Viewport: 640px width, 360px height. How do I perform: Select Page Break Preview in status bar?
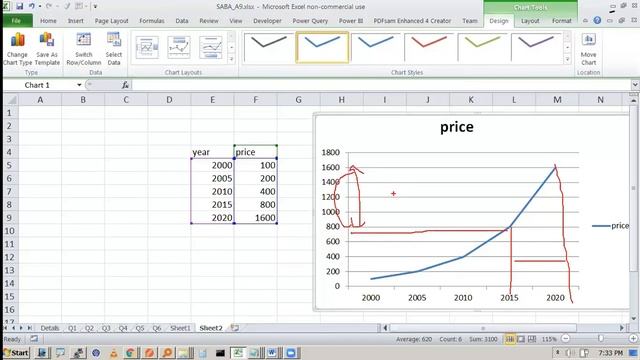tap(532, 339)
